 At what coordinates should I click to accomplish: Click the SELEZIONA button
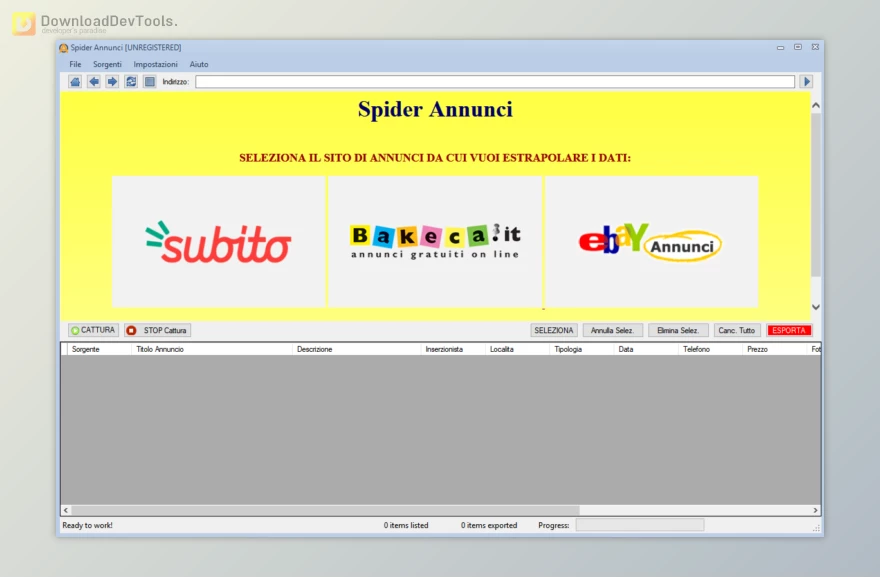554,330
